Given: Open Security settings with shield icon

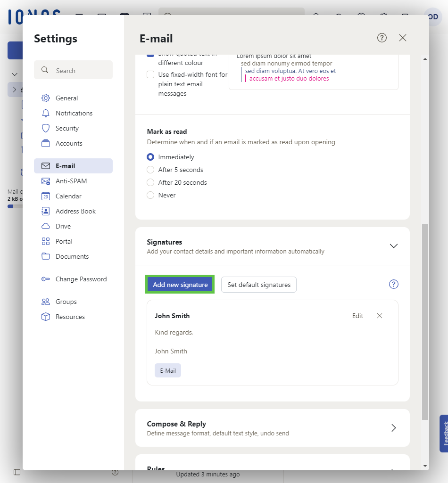Looking at the screenshot, I should point(67,128).
